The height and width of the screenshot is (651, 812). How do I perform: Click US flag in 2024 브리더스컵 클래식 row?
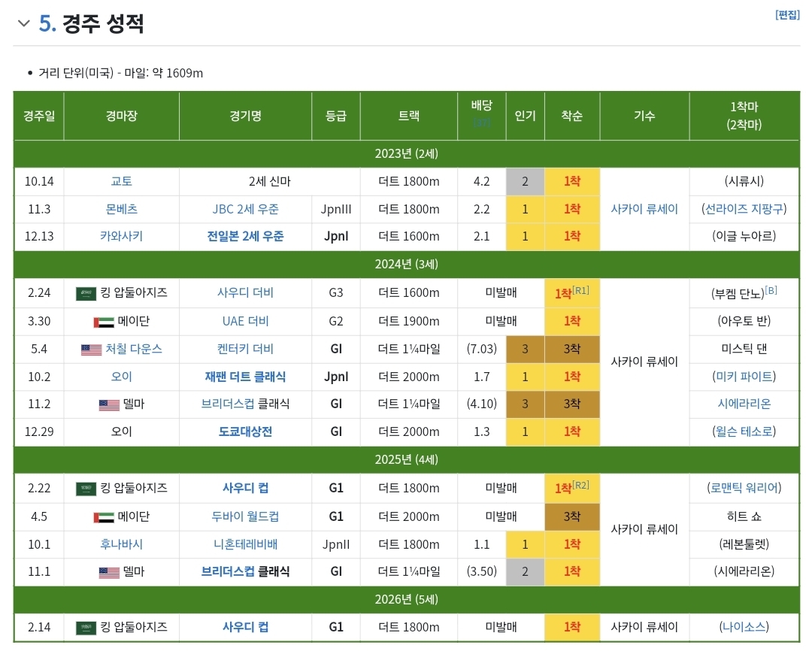[x=109, y=404]
